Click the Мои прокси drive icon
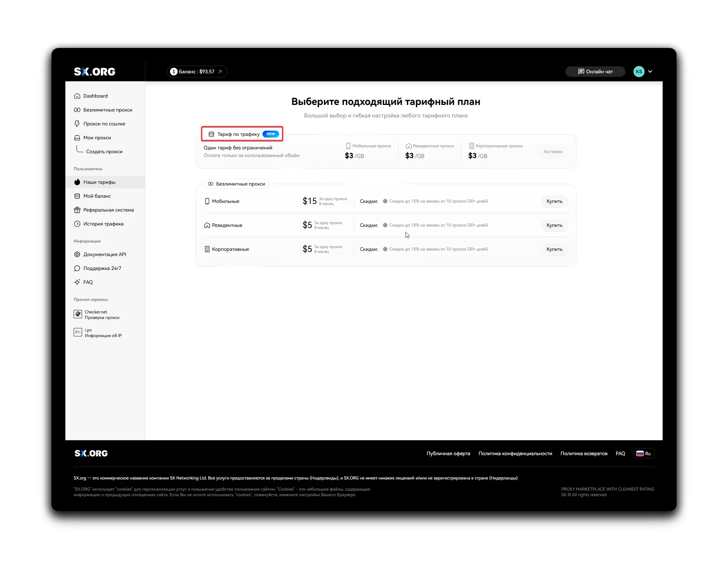Image resolution: width=728 pixels, height=566 pixels. 77,138
